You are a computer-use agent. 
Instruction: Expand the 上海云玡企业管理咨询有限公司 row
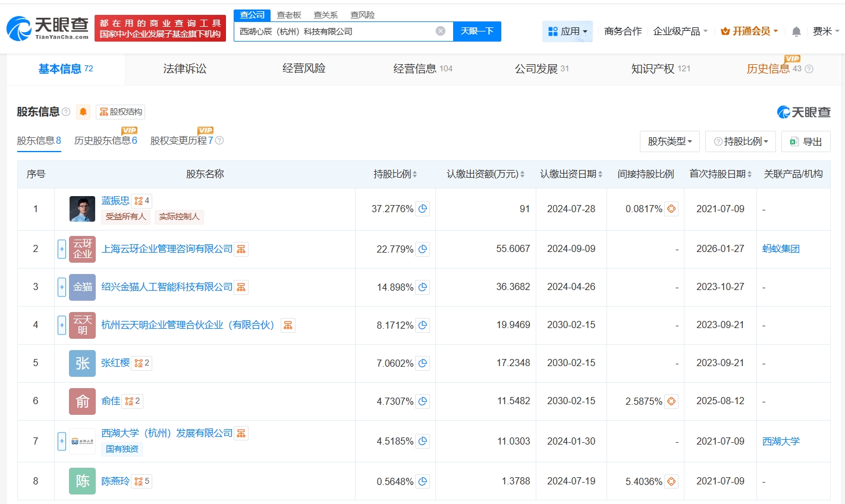coord(62,249)
